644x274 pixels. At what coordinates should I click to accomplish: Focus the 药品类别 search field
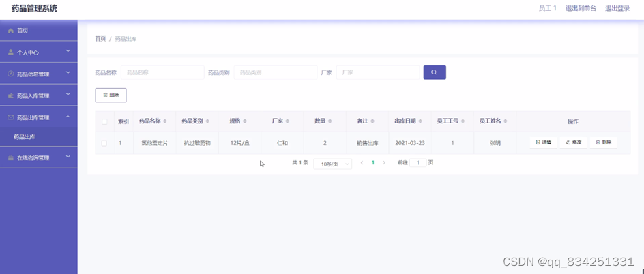click(x=276, y=72)
